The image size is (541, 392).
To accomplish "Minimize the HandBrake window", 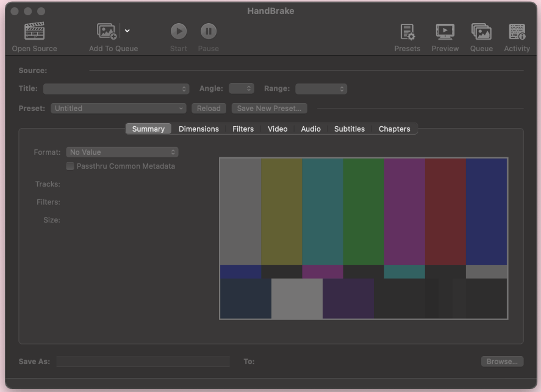I will coord(28,12).
